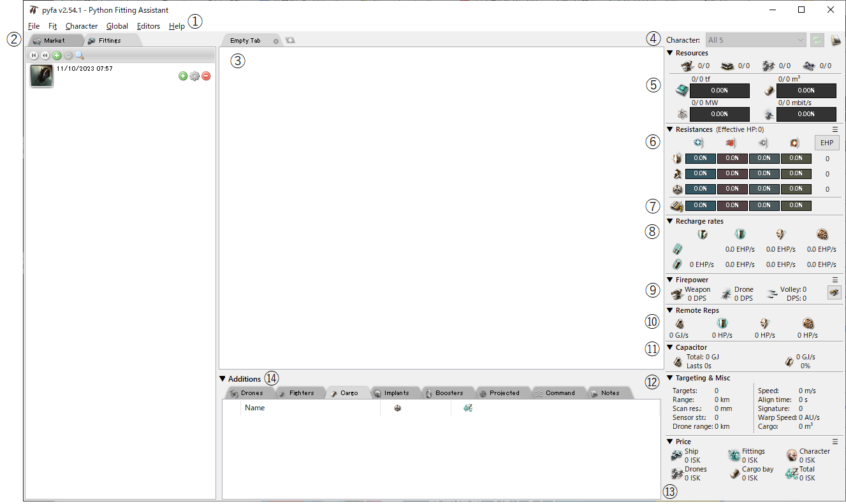Open the Implants tab in Additions
846x504 pixels.
click(395, 392)
